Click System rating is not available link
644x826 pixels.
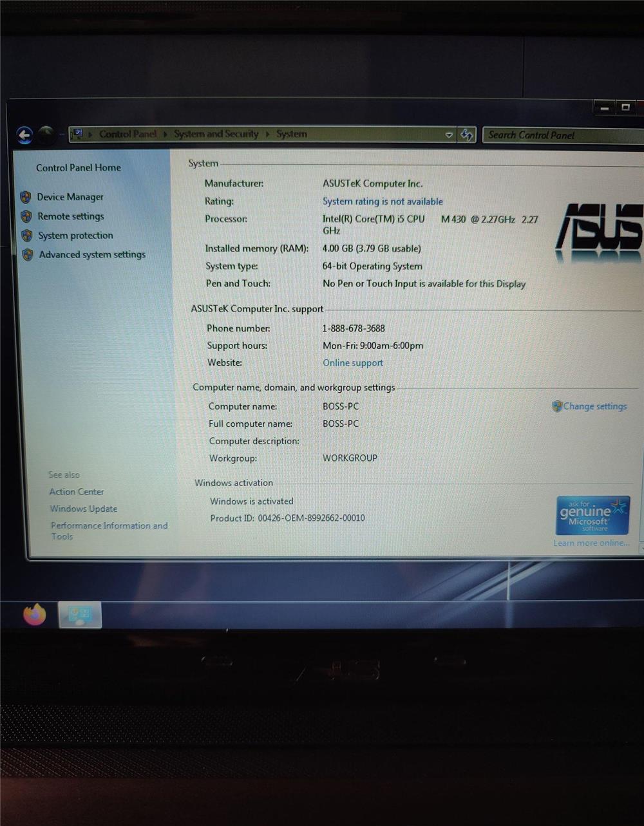(x=383, y=202)
